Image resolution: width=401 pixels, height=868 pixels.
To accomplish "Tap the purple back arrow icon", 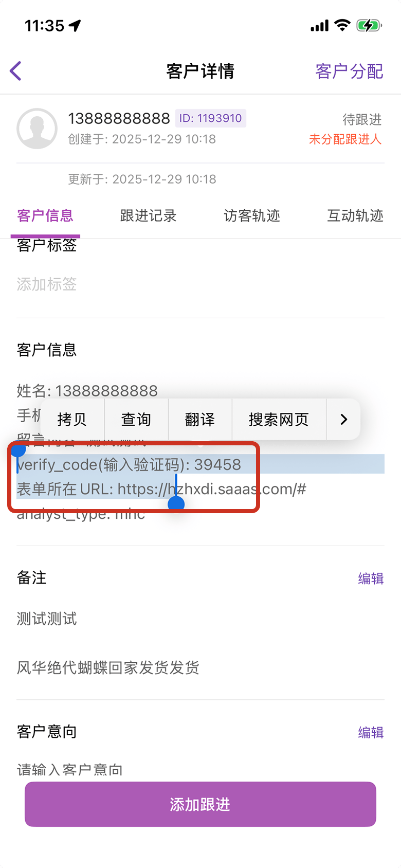I will 15,71.
